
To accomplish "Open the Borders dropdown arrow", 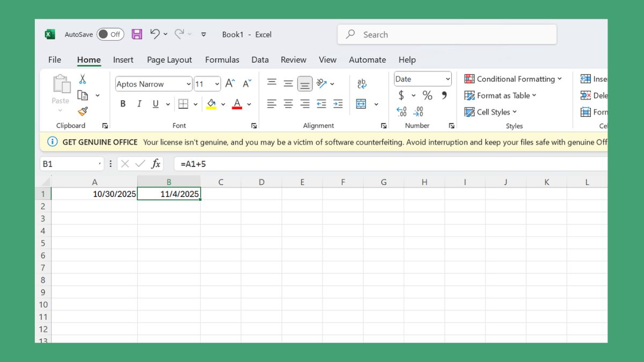I will [195, 104].
